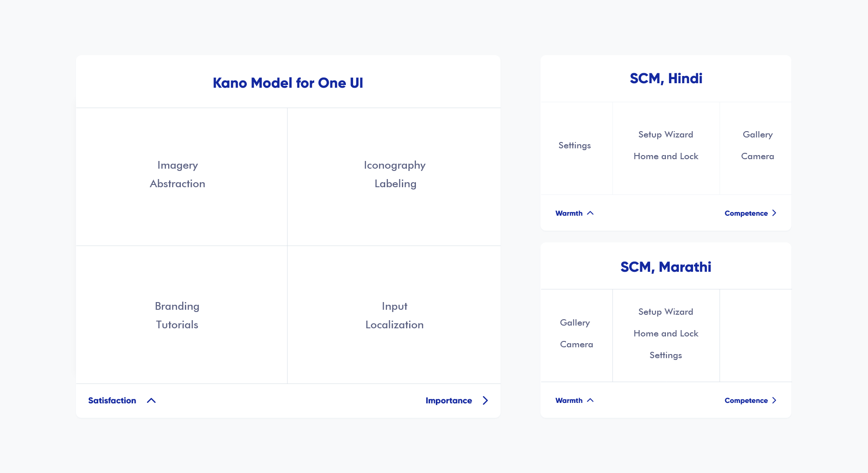The image size is (868, 473).
Task: Select Setup Wizard in SCM Marathi card
Action: (666, 312)
